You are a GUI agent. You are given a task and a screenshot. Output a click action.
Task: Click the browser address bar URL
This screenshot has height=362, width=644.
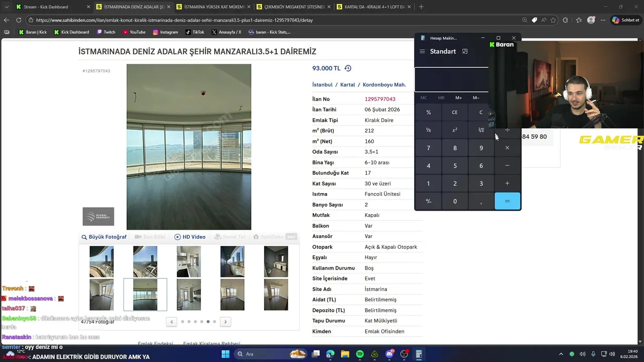tap(174, 20)
